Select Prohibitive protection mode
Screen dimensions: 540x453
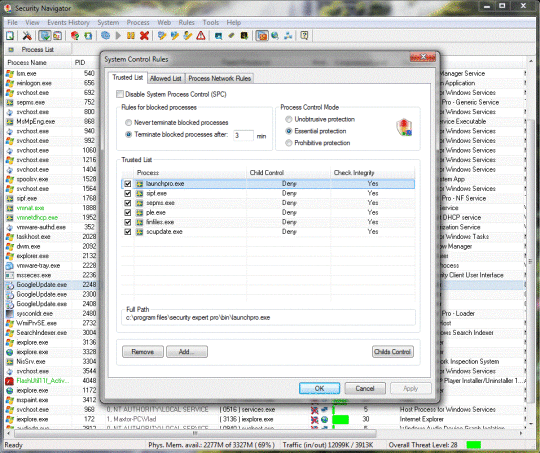(289, 143)
